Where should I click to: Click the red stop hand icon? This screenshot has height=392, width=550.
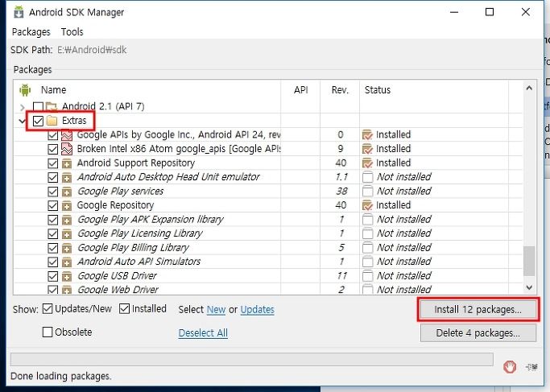pyautogui.click(x=510, y=367)
